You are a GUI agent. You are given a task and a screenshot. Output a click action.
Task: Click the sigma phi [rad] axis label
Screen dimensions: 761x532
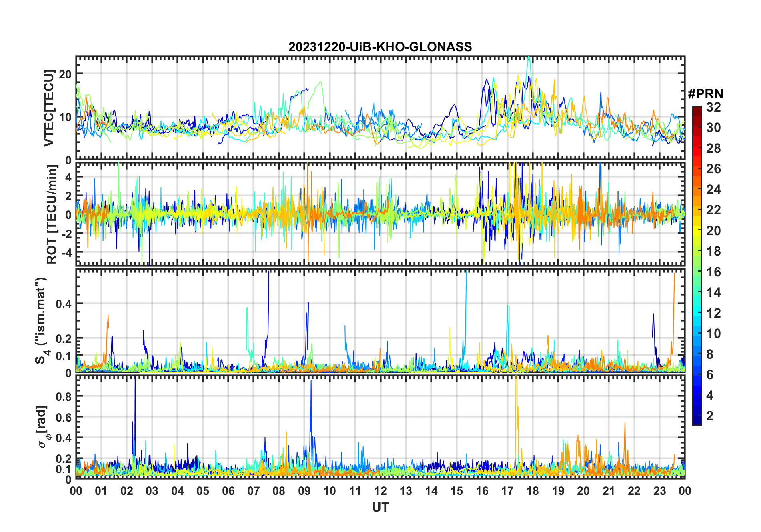pos(43,426)
